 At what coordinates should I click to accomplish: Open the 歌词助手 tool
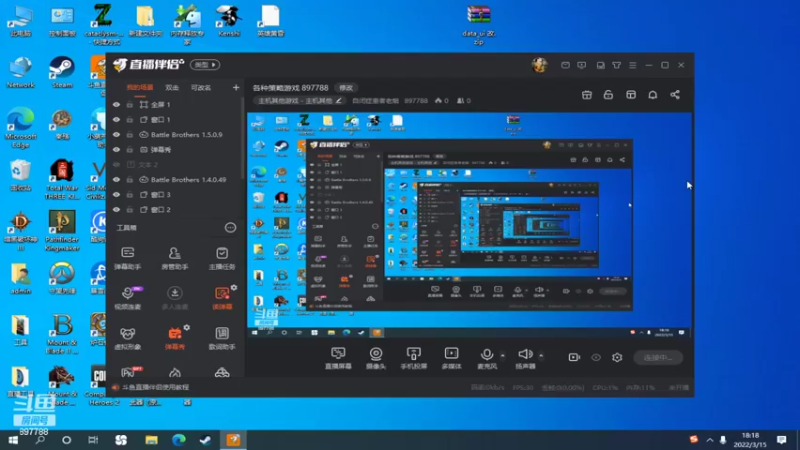click(x=222, y=338)
